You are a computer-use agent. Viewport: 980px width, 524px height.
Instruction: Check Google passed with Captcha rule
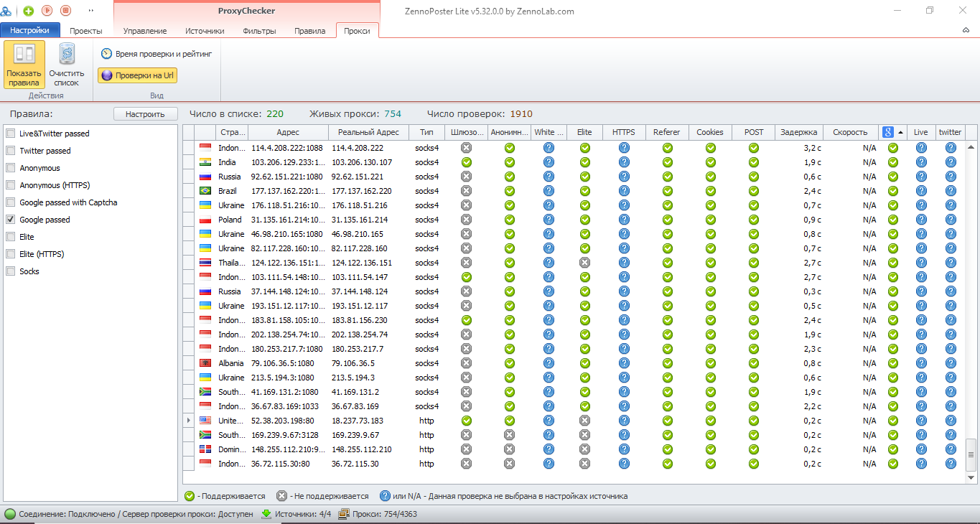11,202
